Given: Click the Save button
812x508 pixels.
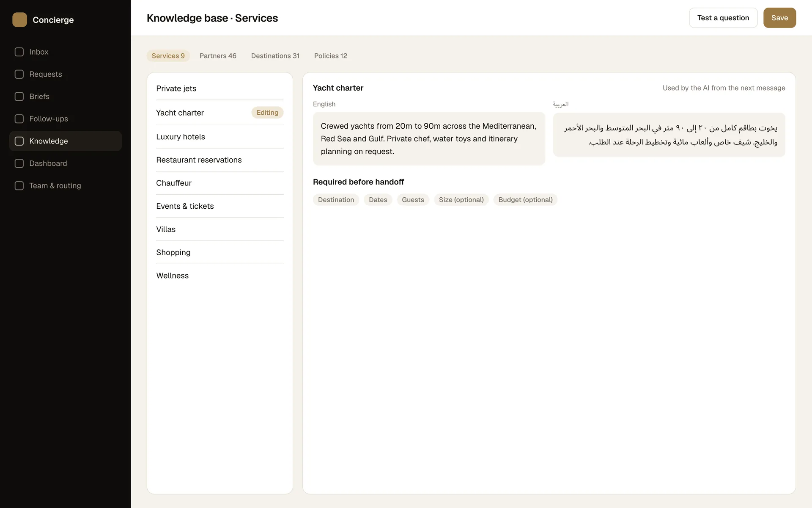Looking at the screenshot, I should [779, 18].
